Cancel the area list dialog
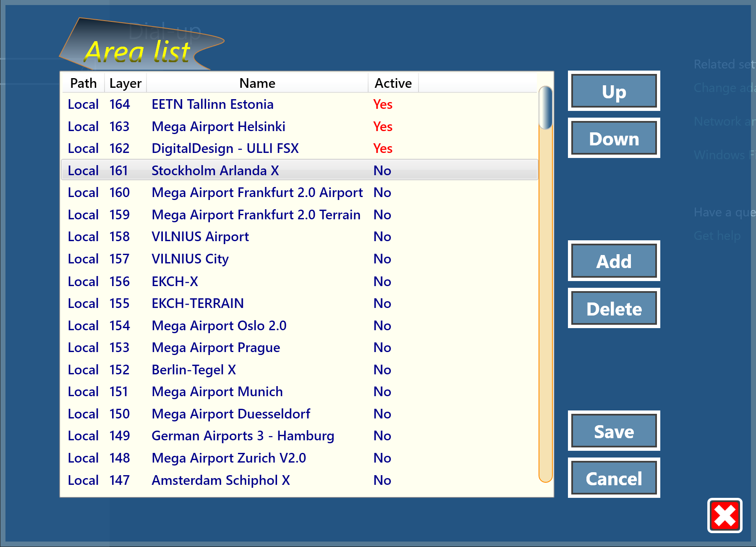Screen dimensions: 756x547 pyautogui.click(x=614, y=478)
